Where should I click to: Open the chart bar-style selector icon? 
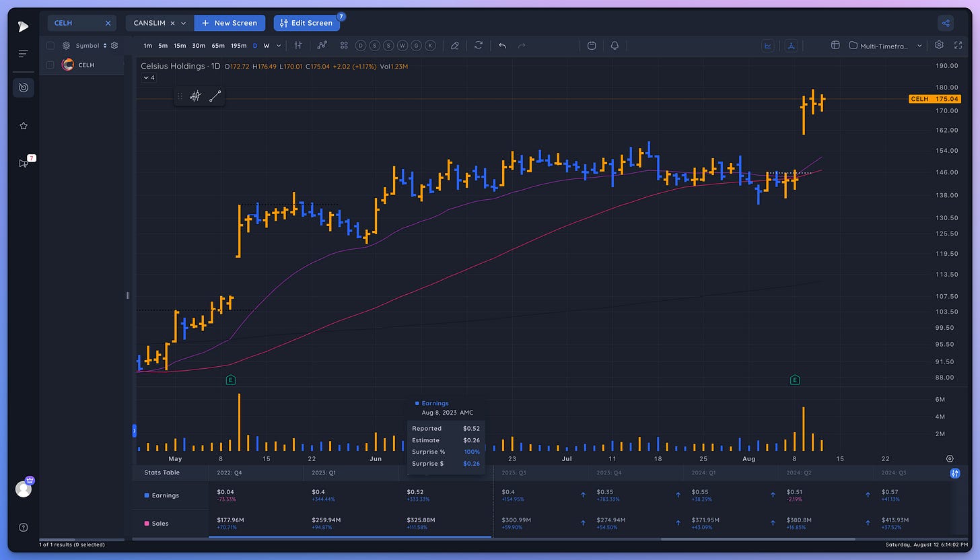click(x=297, y=46)
